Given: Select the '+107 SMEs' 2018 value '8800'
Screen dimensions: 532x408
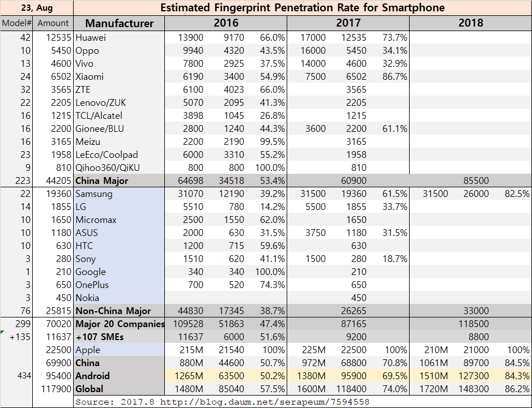Looking at the screenshot, I should (478, 337).
